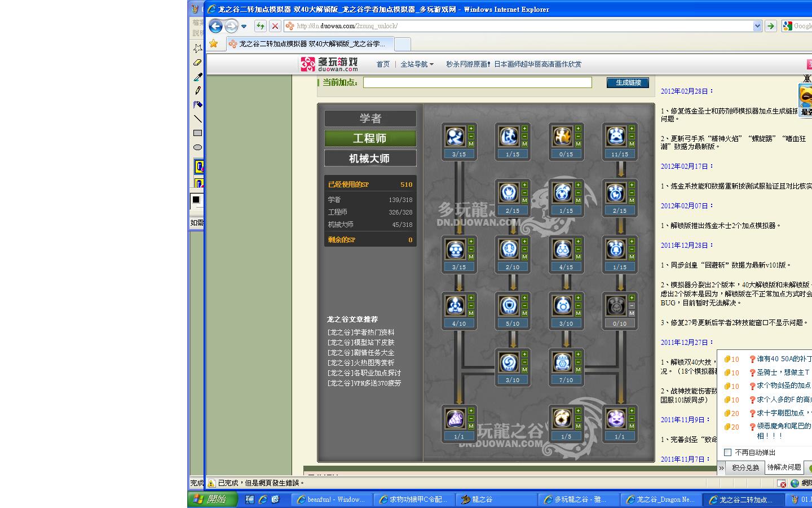
Task: Click the greyed-out skill icon showing 0/10
Action: [616, 306]
